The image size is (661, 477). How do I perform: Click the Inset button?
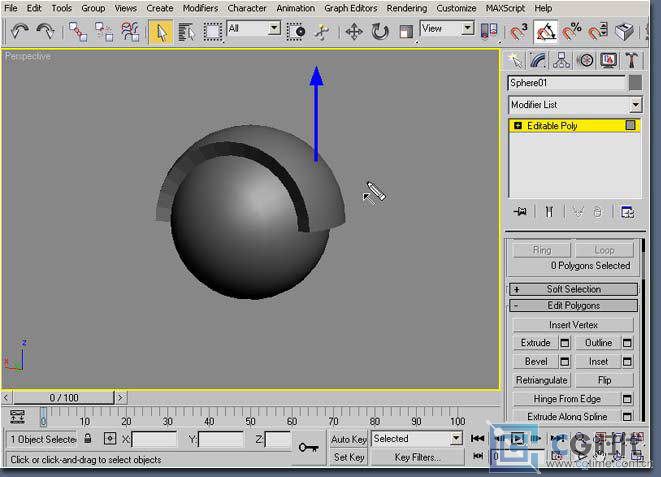point(598,361)
